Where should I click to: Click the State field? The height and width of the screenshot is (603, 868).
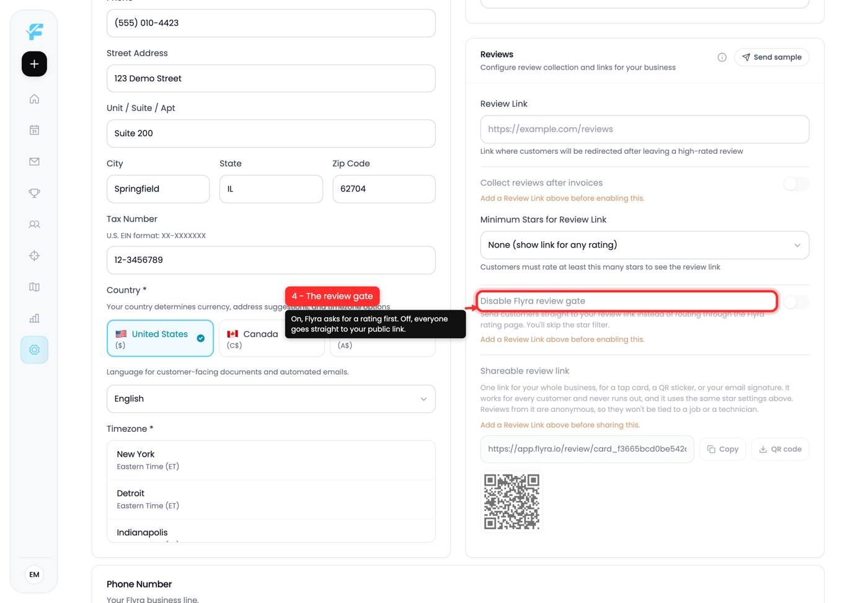271,189
